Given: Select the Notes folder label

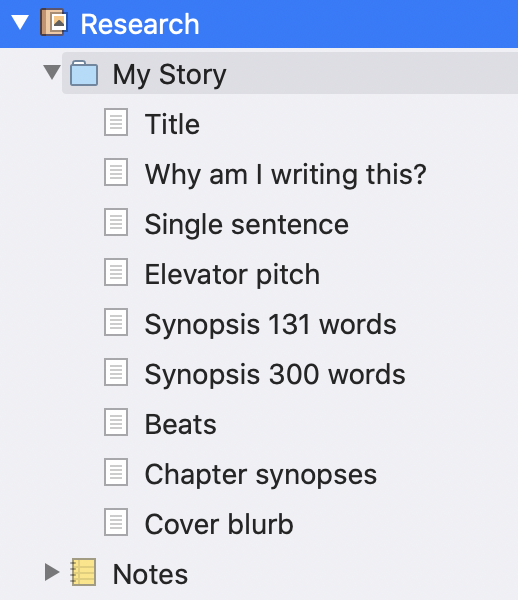Looking at the screenshot, I should (x=150, y=574).
